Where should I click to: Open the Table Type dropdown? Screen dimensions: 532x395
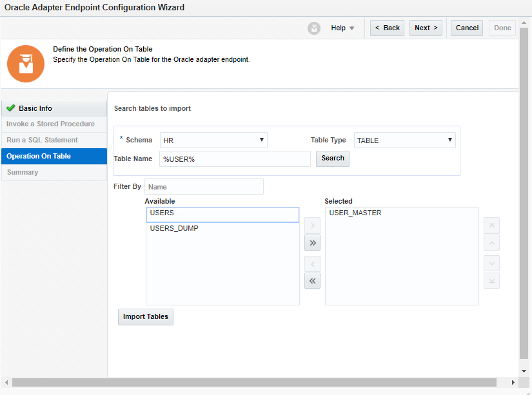[x=404, y=140]
